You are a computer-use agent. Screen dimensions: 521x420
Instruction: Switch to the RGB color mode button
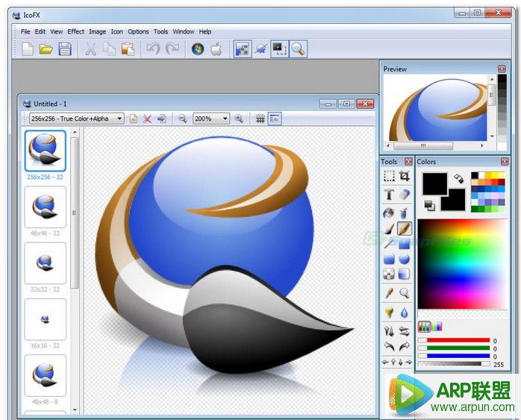point(424,326)
